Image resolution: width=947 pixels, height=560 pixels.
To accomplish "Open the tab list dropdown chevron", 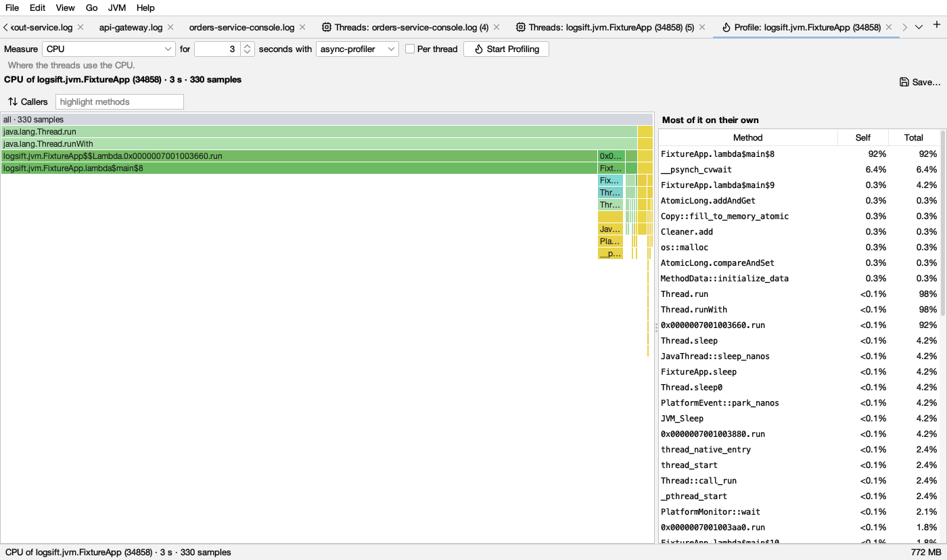I will point(919,27).
